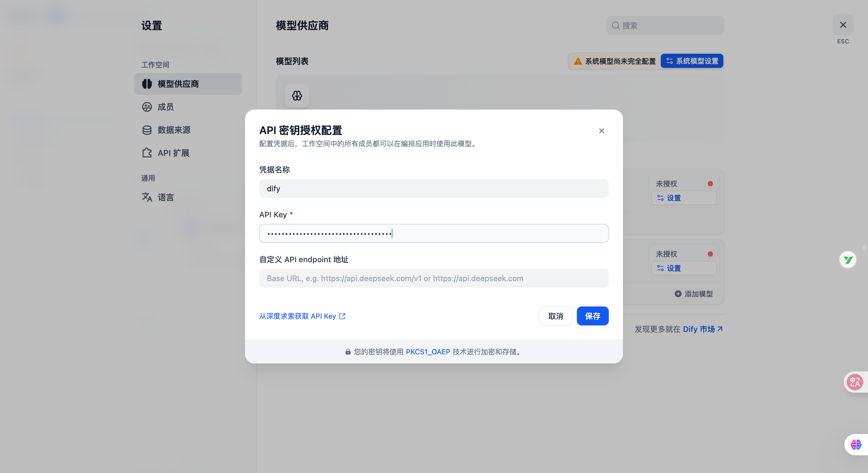Image resolution: width=868 pixels, height=473 pixels.
Task: Focus the 凭据名称 input field
Action: click(434, 189)
